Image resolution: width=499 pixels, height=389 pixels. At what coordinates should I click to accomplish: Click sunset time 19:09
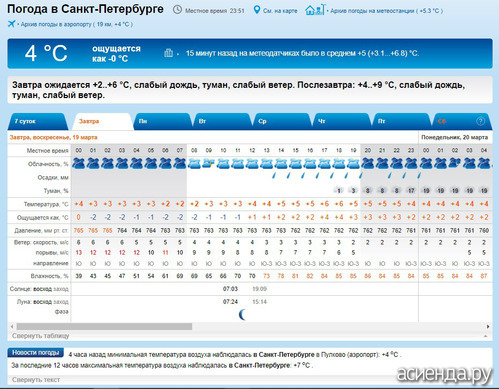pos(259,289)
